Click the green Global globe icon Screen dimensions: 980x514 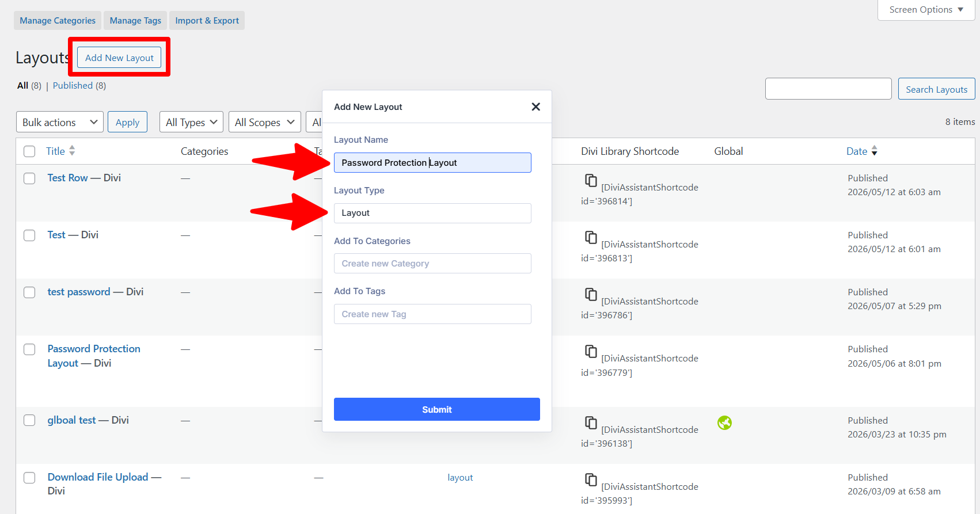(724, 423)
